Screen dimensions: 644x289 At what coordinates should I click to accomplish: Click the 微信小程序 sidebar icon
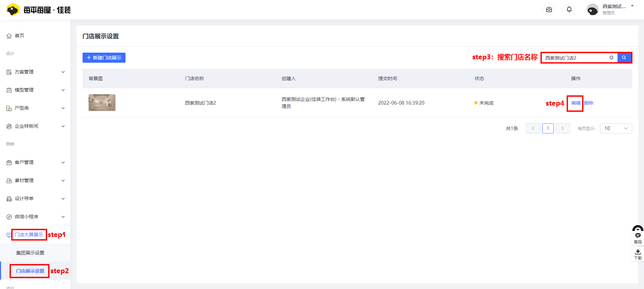(x=9, y=217)
